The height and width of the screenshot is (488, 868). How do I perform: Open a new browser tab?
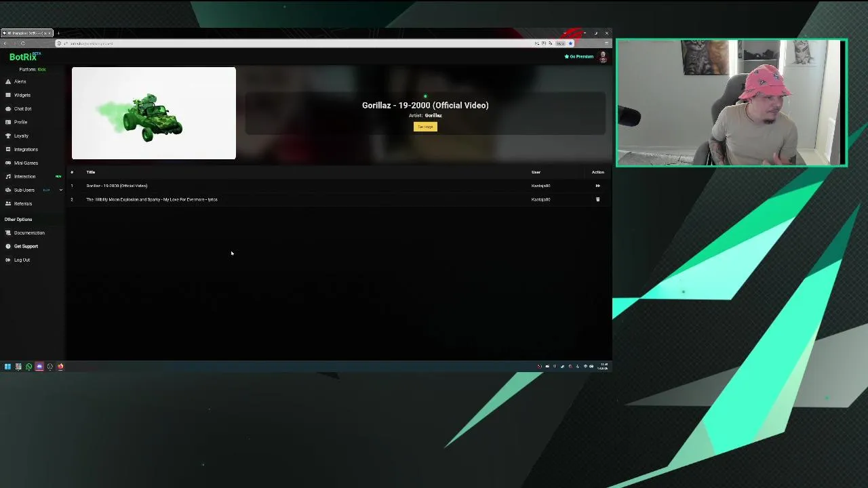[58, 33]
